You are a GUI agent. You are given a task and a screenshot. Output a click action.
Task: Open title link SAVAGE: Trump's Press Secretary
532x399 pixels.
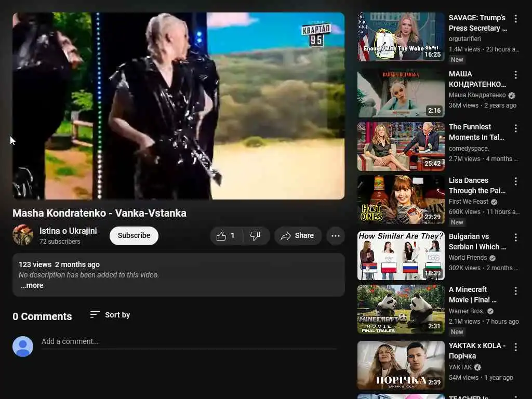(478, 23)
